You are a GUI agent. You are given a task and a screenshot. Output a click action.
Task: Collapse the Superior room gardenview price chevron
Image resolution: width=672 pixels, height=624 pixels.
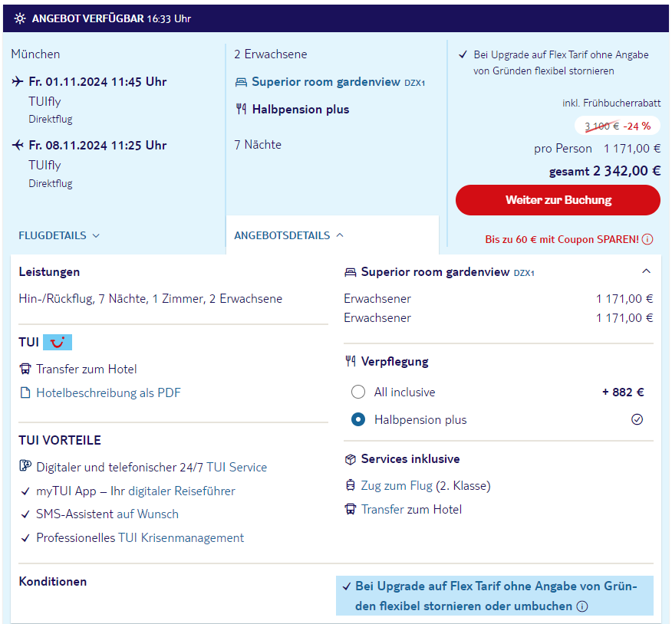[x=646, y=271]
